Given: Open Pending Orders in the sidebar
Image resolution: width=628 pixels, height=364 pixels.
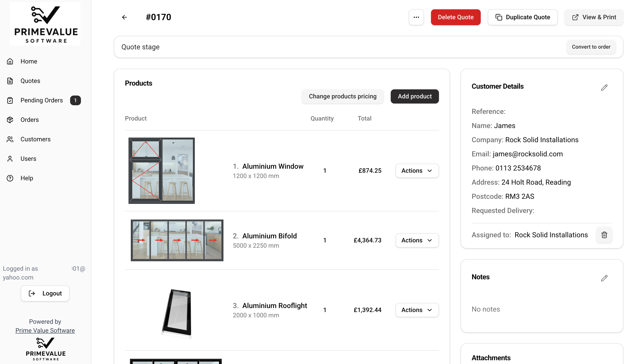Looking at the screenshot, I should click(42, 100).
